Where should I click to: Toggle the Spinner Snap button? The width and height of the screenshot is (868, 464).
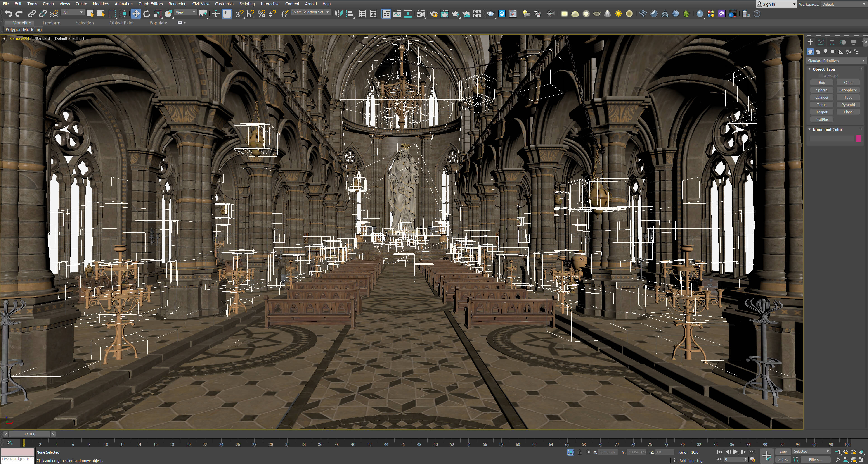(x=272, y=14)
